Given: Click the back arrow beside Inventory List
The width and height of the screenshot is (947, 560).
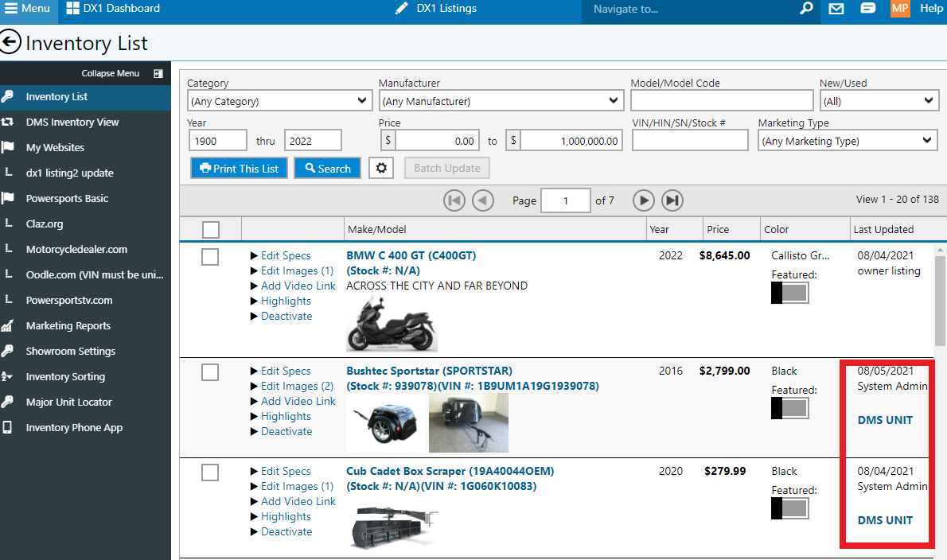Looking at the screenshot, I should pyautogui.click(x=10, y=43).
